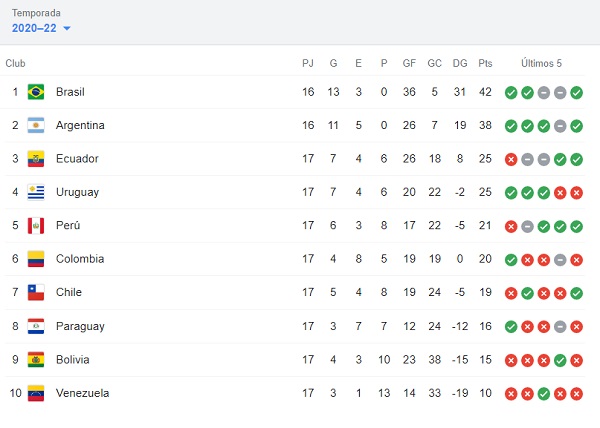Click the Argentina flag icon
Image resolution: width=600 pixels, height=428 pixels.
click(36, 126)
